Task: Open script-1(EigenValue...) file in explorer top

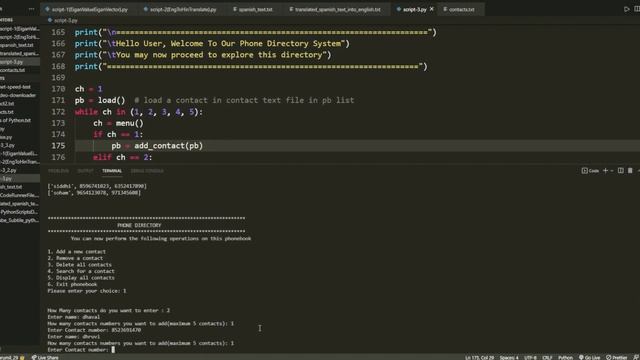Action: pyautogui.click(x=20, y=29)
